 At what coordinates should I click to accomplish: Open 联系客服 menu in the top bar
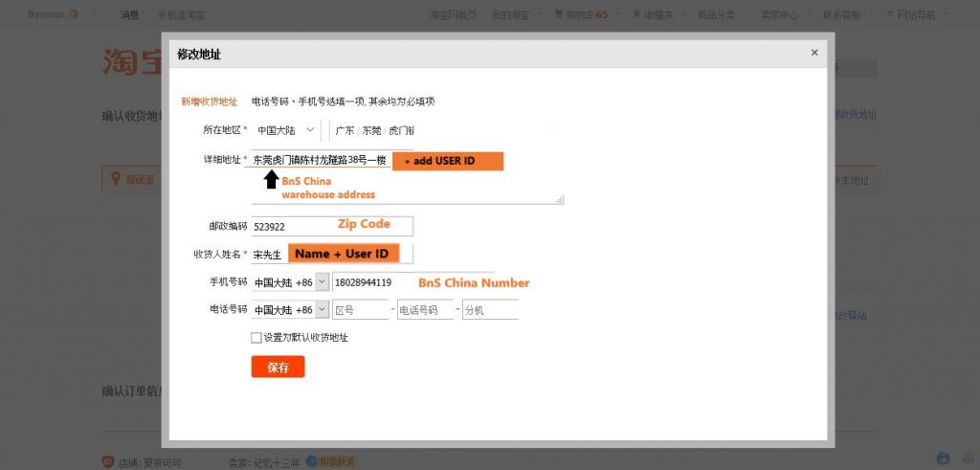coord(841,14)
